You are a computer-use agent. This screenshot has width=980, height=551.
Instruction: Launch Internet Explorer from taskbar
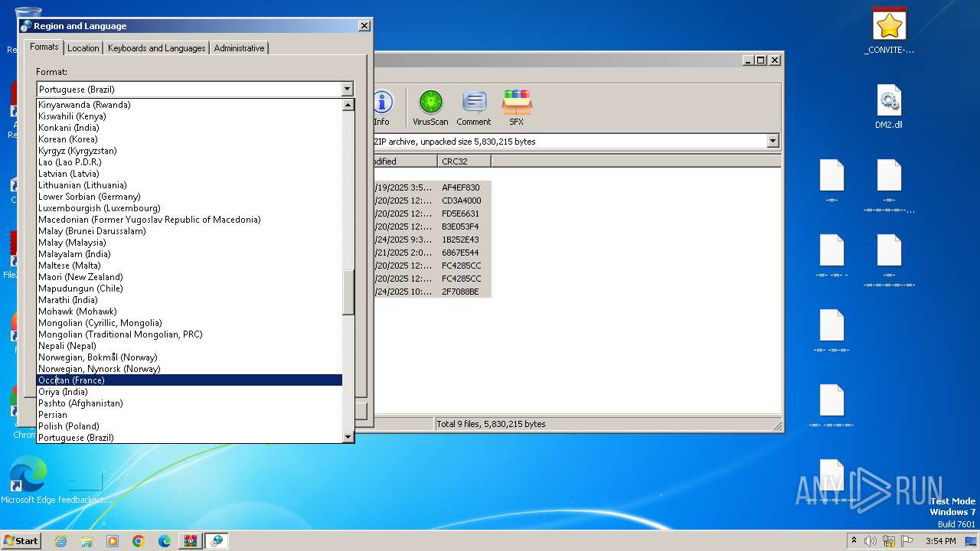tap(60, 541)
